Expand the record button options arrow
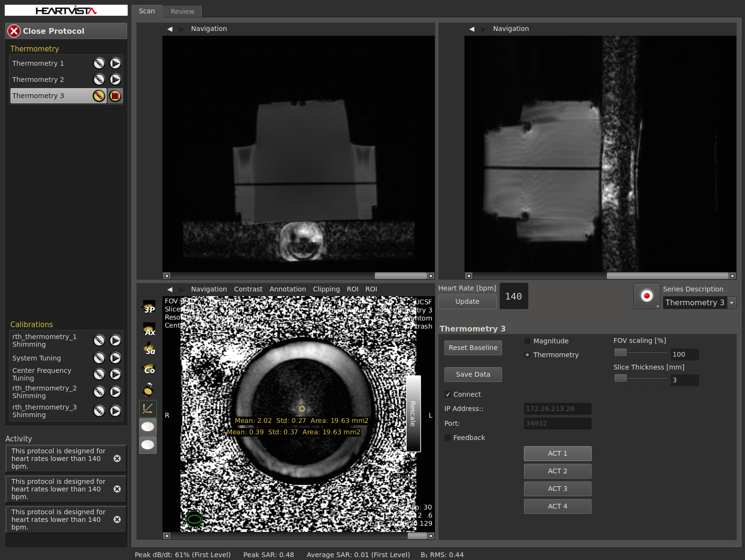This screenshot has width=745, height=560. click(658, 306)
